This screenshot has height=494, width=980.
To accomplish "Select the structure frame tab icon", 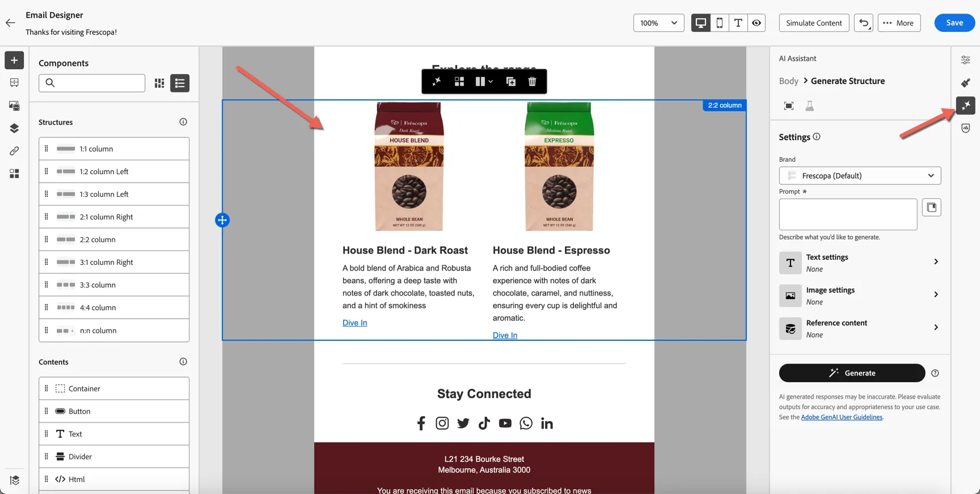I will (x=789, y=106).
